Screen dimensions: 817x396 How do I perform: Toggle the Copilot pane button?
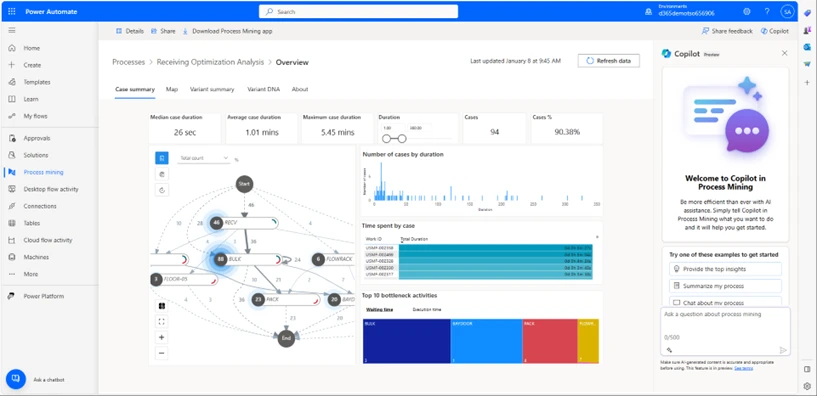click(x=775, y=31)
